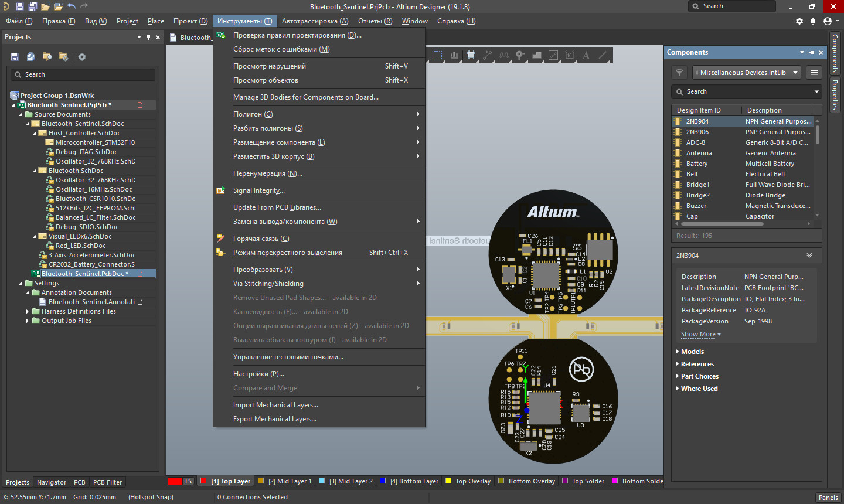
Task: Pin the Components panel
Action: [x=812, y=52]
